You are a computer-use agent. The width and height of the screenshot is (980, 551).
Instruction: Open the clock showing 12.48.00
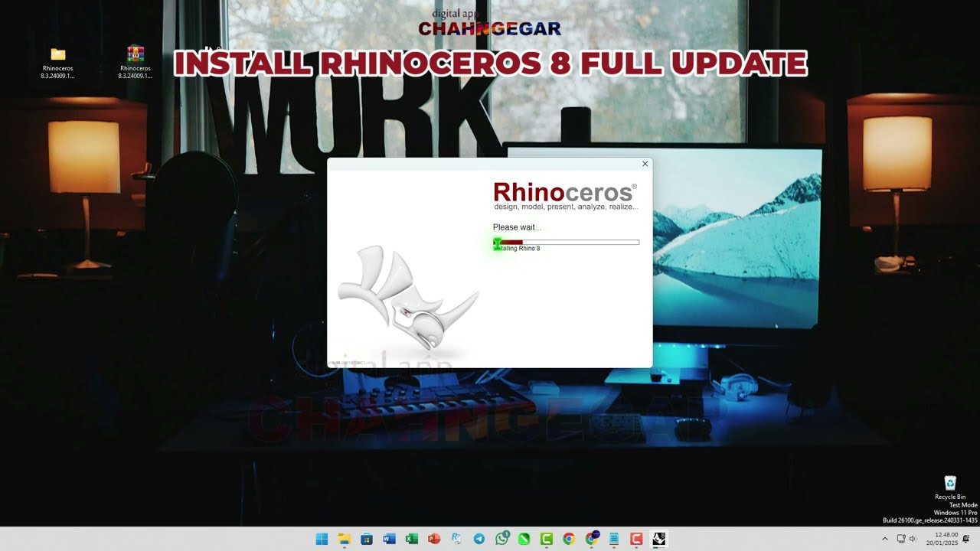942,539
